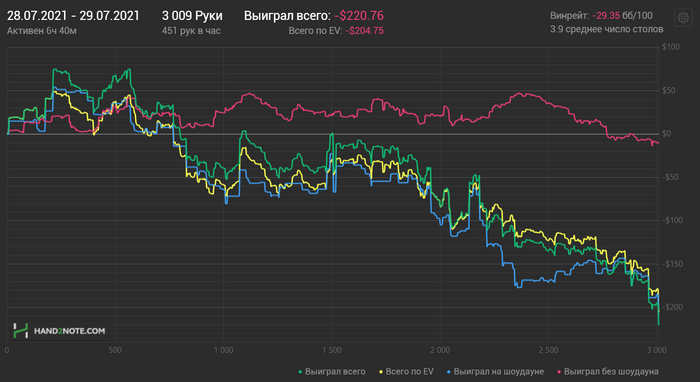This screenshot has height=382, width=700.
Task: Click the total won value -$220.76
Action: click(x=359, y=16)
